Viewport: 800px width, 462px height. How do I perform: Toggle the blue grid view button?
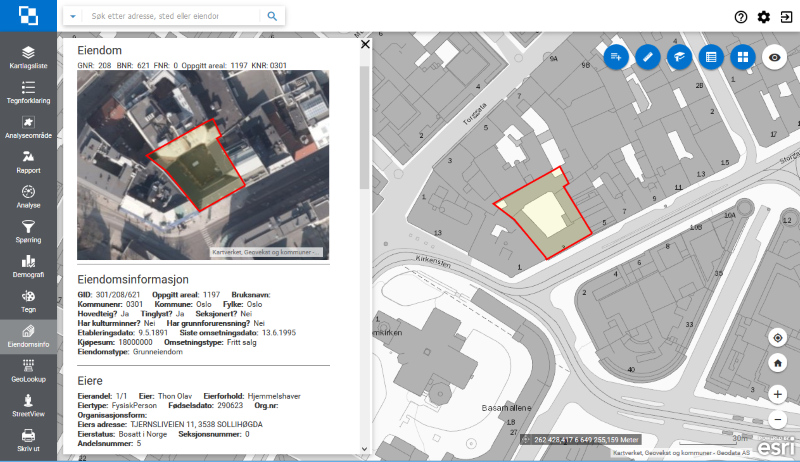(x=742, y=57)
